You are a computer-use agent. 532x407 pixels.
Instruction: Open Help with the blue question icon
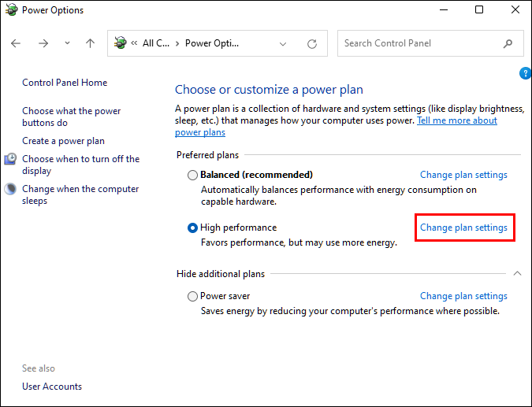[x=526, y=73]
